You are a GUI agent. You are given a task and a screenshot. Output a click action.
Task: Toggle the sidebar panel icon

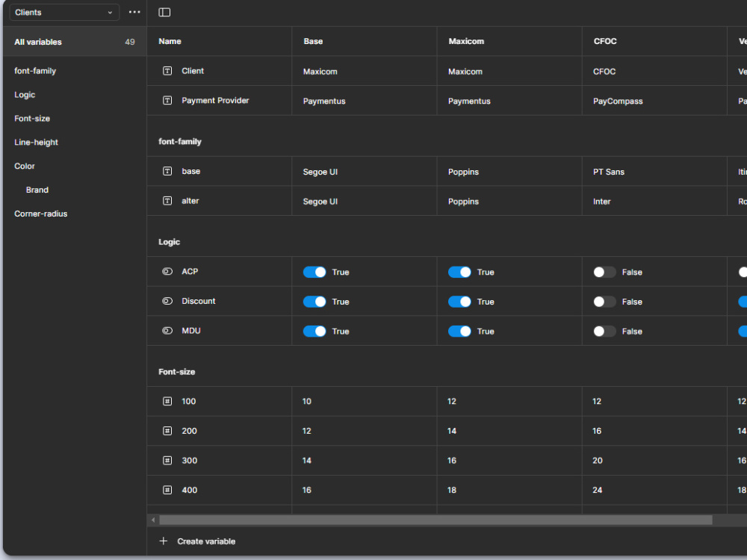164,13
